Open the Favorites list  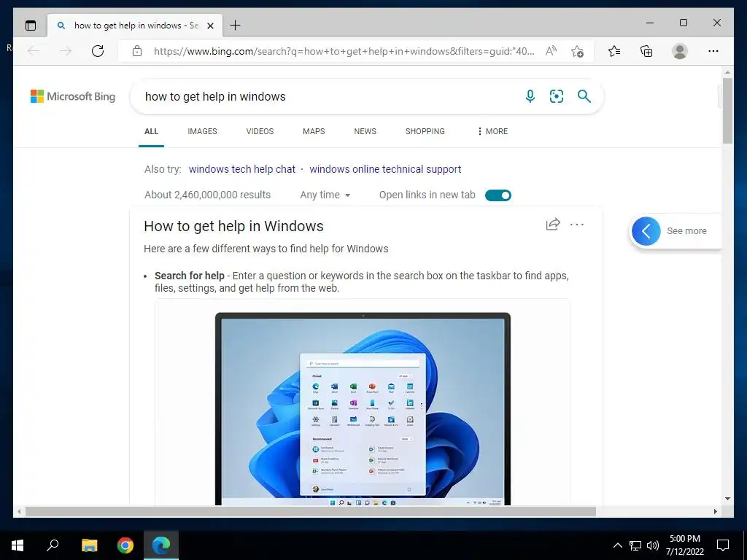tap(614, 51)
